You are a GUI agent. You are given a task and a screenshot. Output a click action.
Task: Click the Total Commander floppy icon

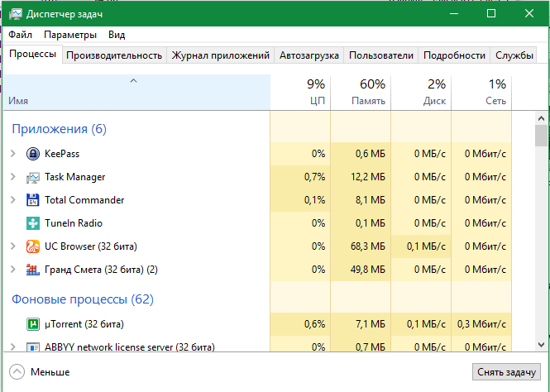[33, 200]
